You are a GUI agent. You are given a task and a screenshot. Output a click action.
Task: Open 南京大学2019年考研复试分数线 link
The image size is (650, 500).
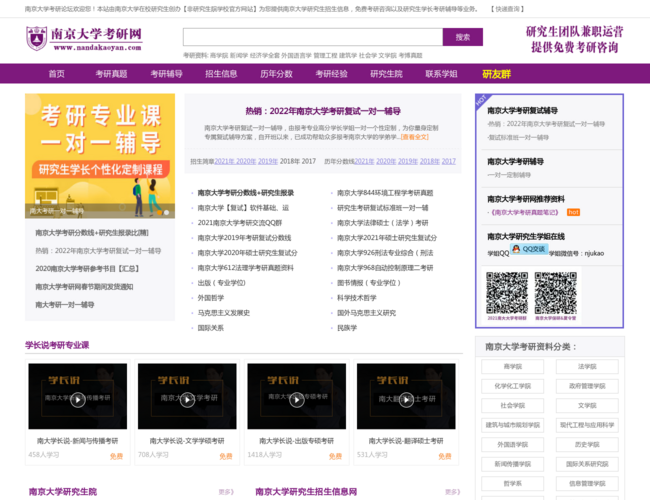244,238
